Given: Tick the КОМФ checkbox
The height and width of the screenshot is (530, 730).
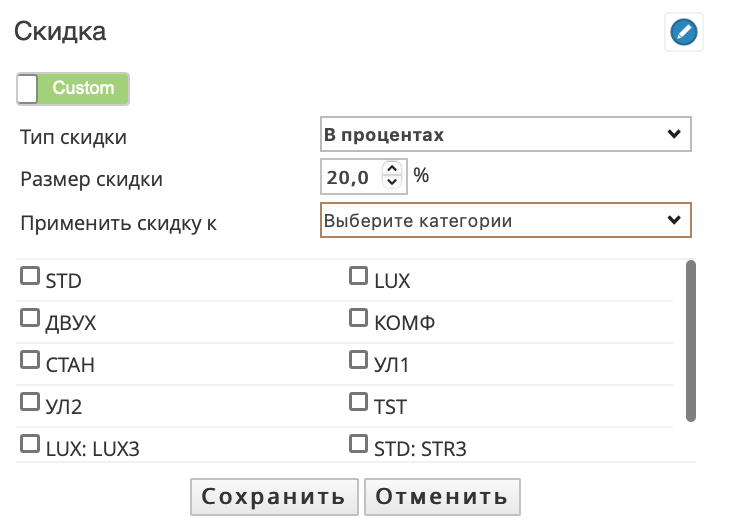Looking at the screenshot, I should pos(358,318).
